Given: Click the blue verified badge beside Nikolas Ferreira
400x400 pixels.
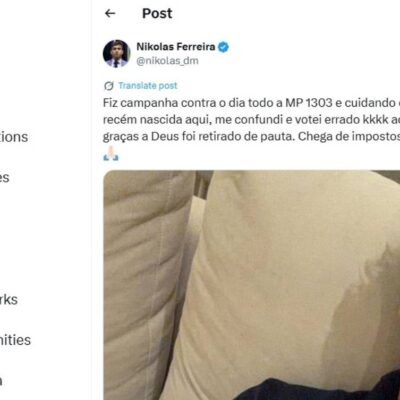Looking at the screenshot, I should pyautogui.click(x=223, y=47).
